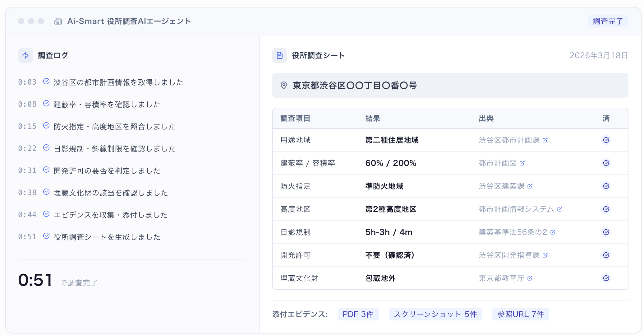Click the checkmark icon on the 0:03 log entry
Viewport: 644px width, 336px height.
pos(46,81)
